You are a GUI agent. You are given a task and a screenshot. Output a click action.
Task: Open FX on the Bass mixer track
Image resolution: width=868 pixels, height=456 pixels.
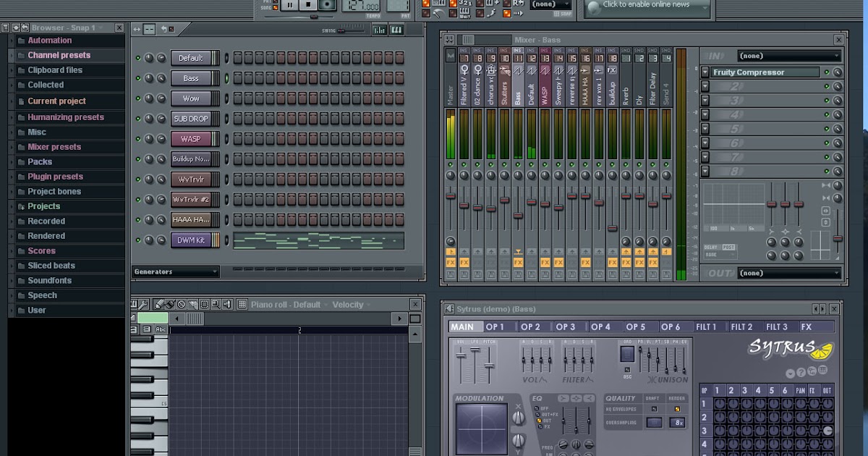tap(518, 263)
